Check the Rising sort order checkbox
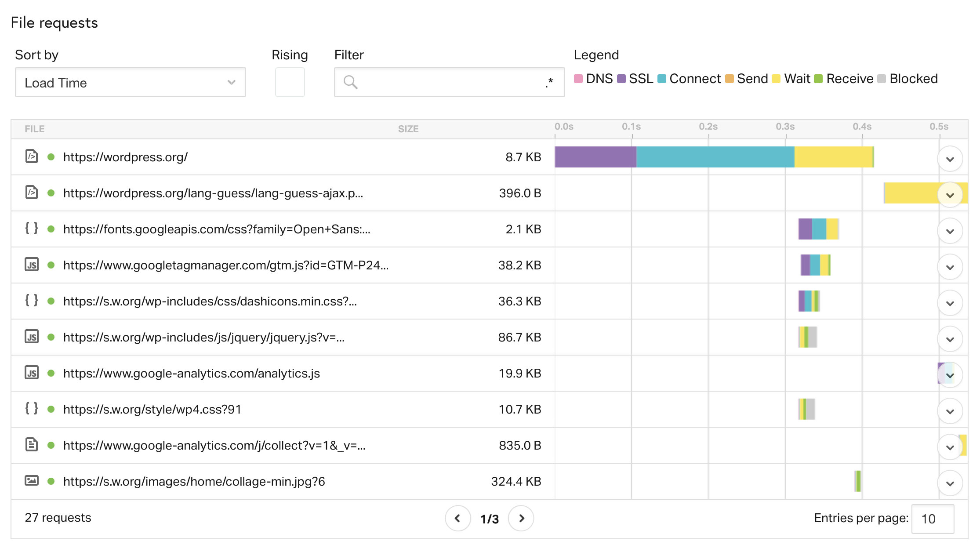 pyautogui.click(x=290, y=82)
